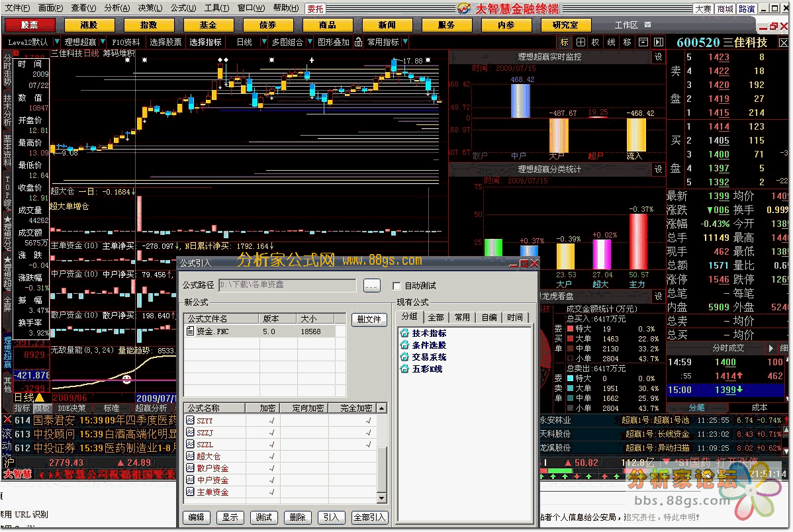Image resolution: width=793 pixels, height=532 pixels.
Task: Enable the 自动测试 checkbox
Action: tap(397, 287)
